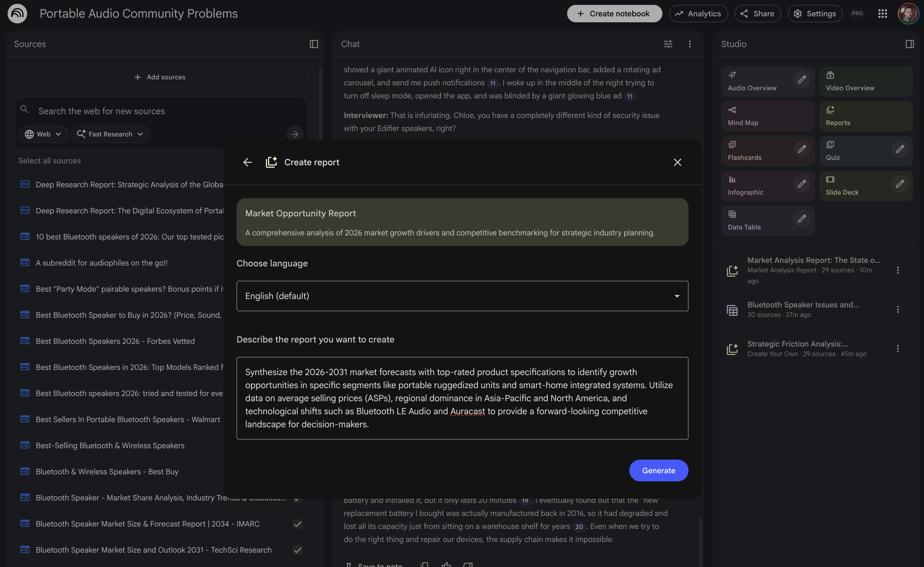Open Web source type dropdown
Viewport: 924px width, 567px height.
(43, 134)
